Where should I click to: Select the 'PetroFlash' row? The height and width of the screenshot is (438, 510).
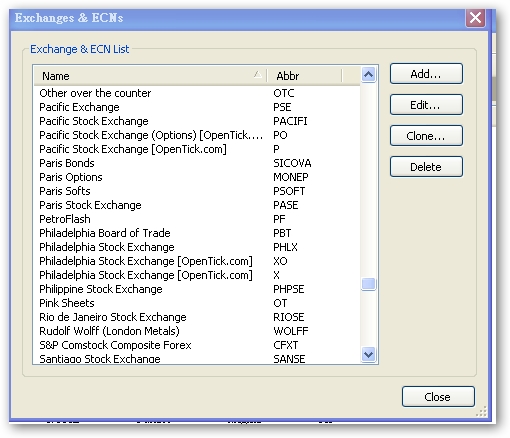tap(197, 219)
